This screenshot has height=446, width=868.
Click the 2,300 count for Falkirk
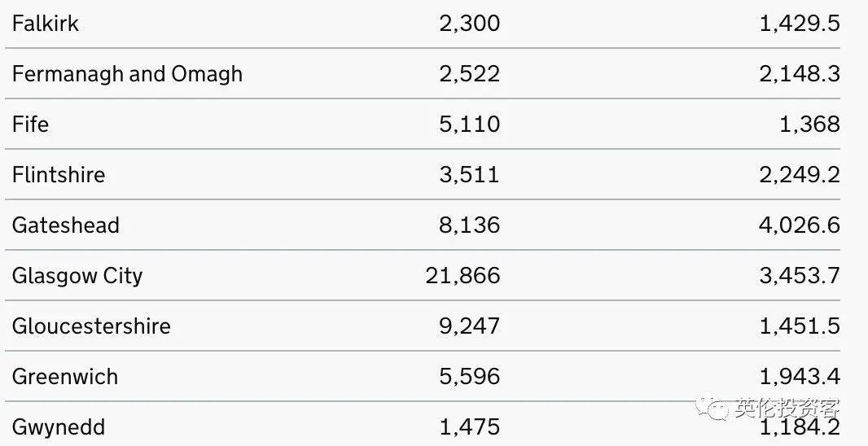coord(470,24)
